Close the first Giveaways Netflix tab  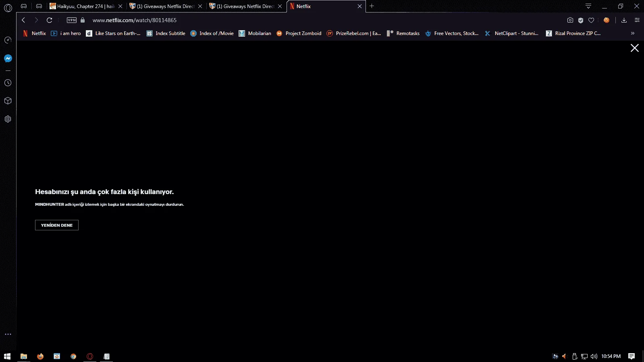tap(200, 6)
